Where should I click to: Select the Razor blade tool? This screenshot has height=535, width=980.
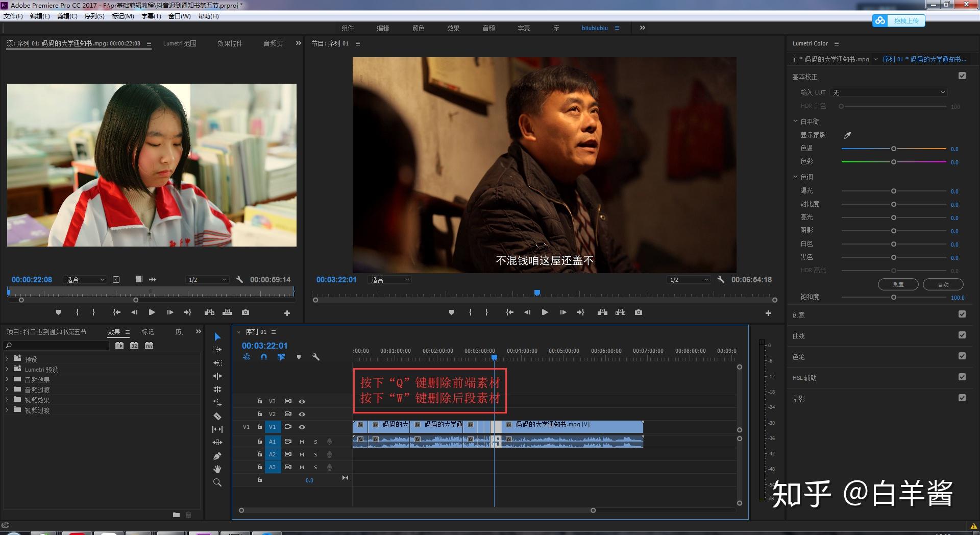click(217, 416)
